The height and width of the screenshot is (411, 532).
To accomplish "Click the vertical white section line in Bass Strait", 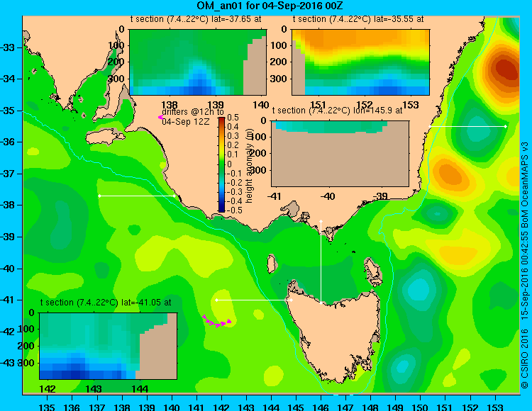I will pos(321,262).
